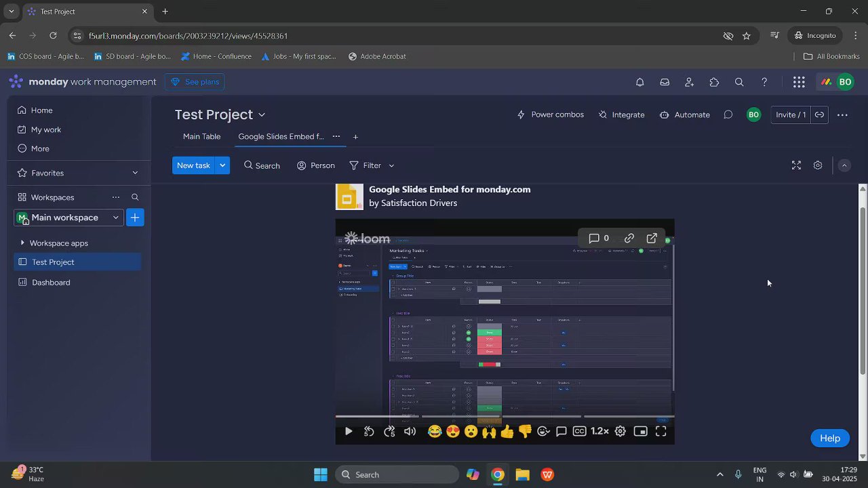The width and height of the screenshot is (868, 488).
Task: Play the Loom video
Action: coord(349,431)
